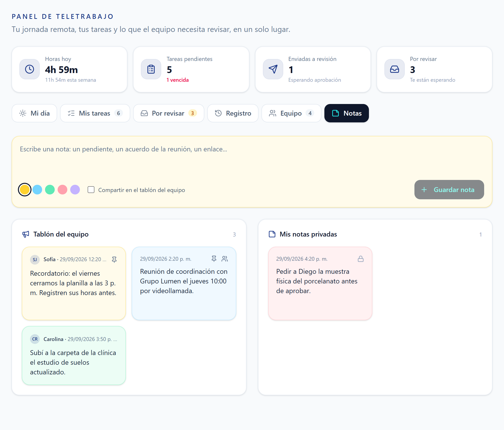This screenshot has width=504, height=430.
Task: Click the 'PANEL DE TELETRABAJO' title
Action: coord(63,16)
